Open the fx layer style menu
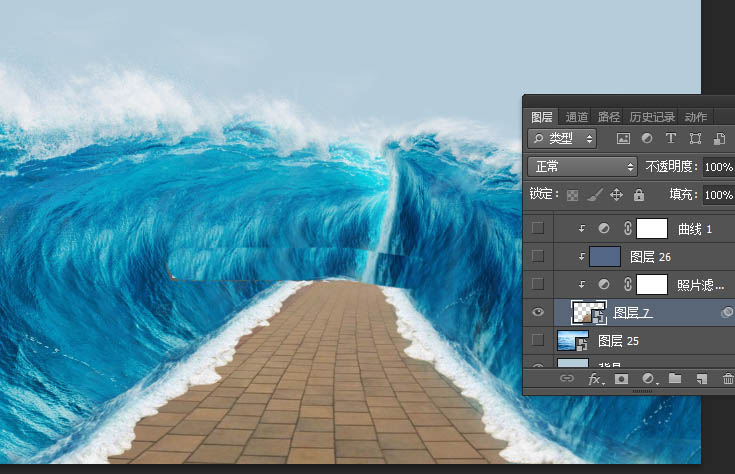Viewport: 735px width, 474px height. tap(595, 378)
